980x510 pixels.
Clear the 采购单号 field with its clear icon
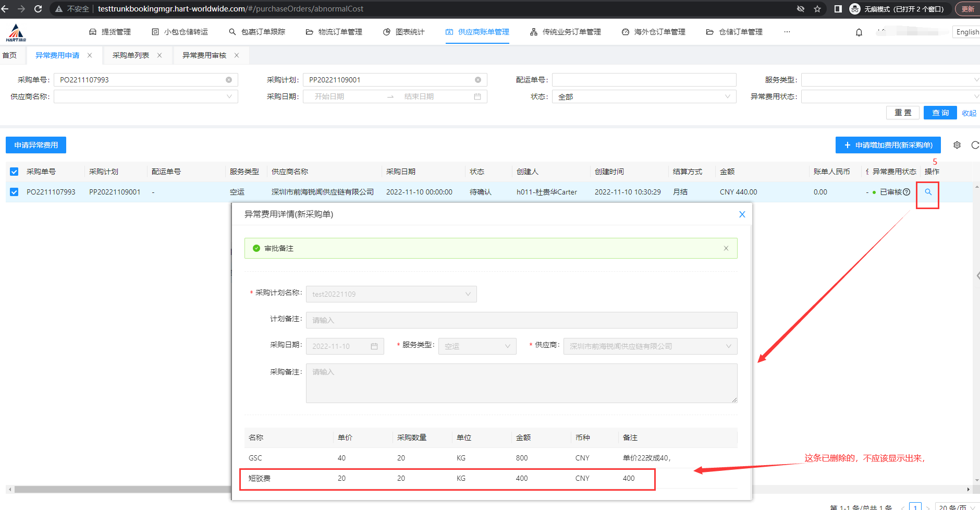(229, 80)
